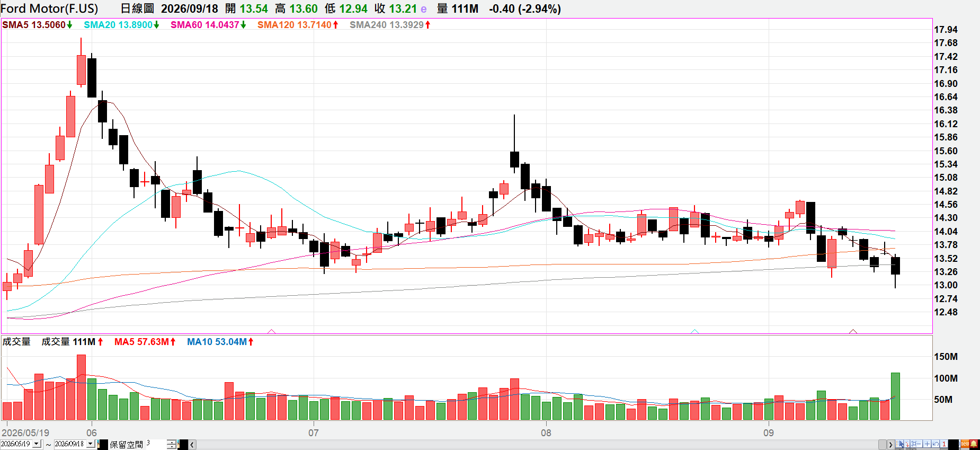The width and height of the screenshot is (980, 450).
Task: Click the plus zoom-in icon
Action: click(927, 444)
